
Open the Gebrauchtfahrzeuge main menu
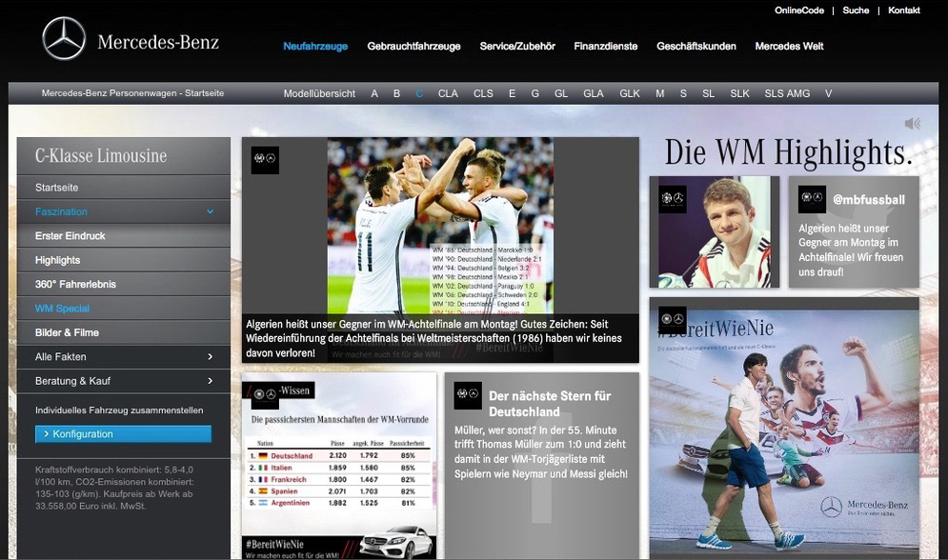414,46
